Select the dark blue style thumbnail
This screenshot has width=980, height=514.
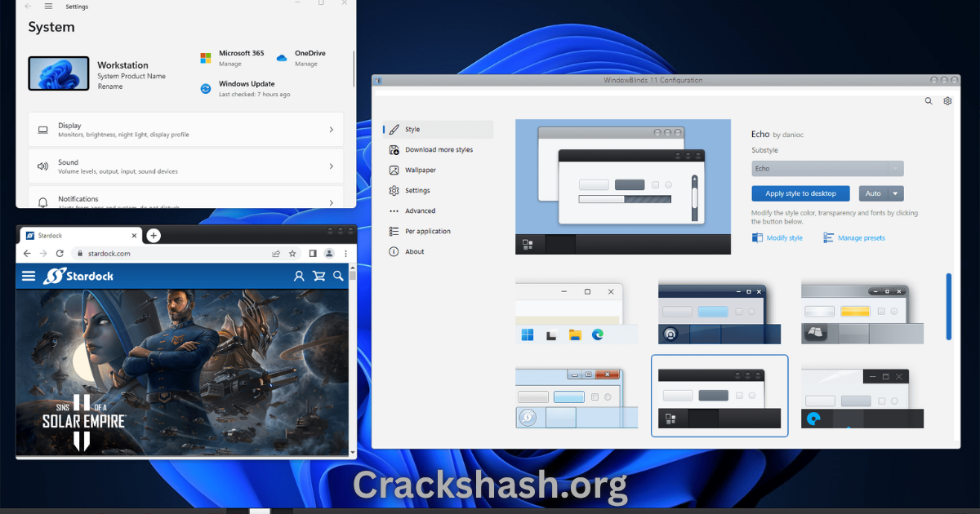coord(719,312)
